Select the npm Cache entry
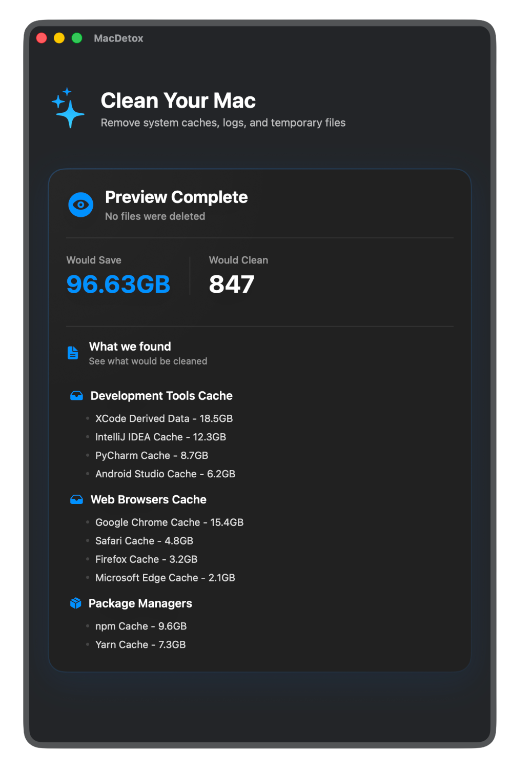This screenshot has height=770, width=532. (x=141, y=626)
